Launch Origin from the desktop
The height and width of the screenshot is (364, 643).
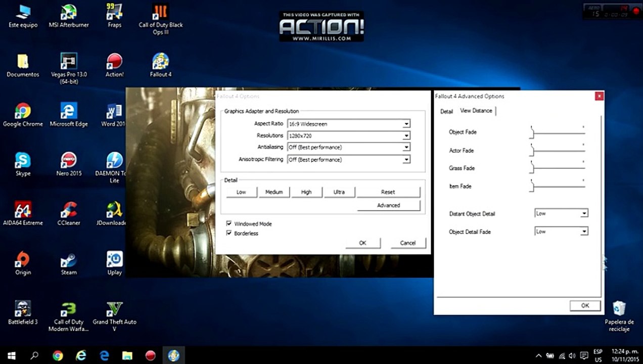(x=23, y=264)
